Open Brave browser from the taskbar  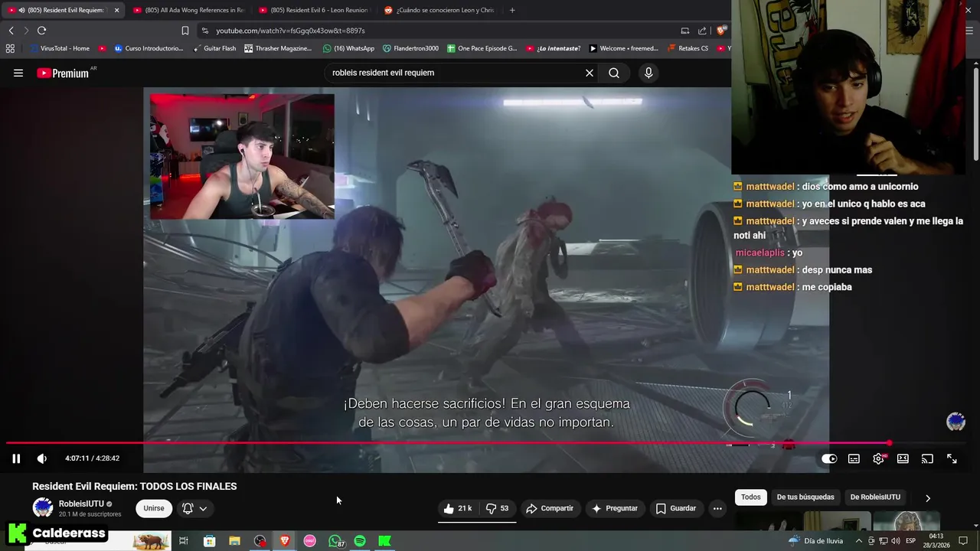(x=285, y=541)
